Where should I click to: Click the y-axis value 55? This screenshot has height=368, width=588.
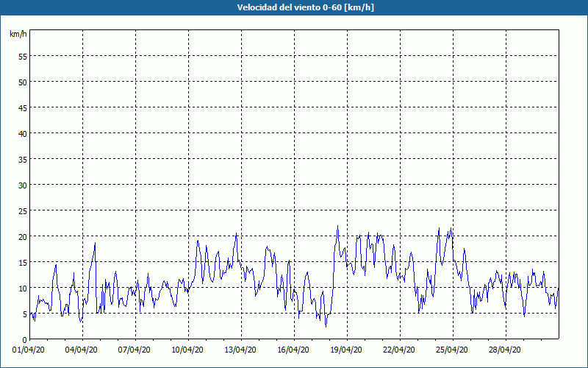(23, 57)
